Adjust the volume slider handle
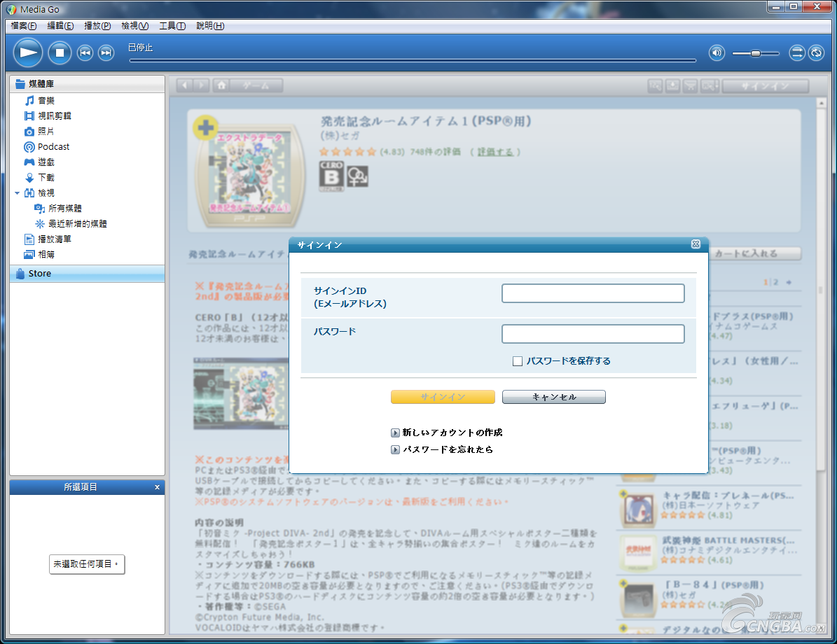Screen dimensions: 837x644 pyautogui.click(x=755, y=53)
